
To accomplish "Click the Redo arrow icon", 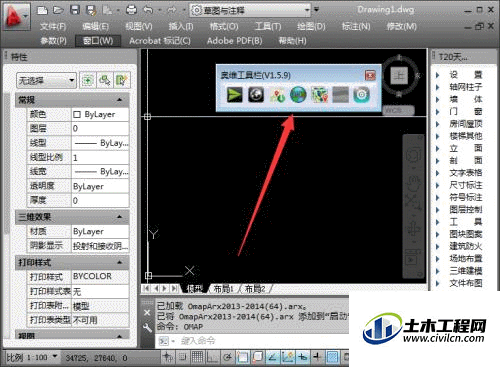I will 172,10.
